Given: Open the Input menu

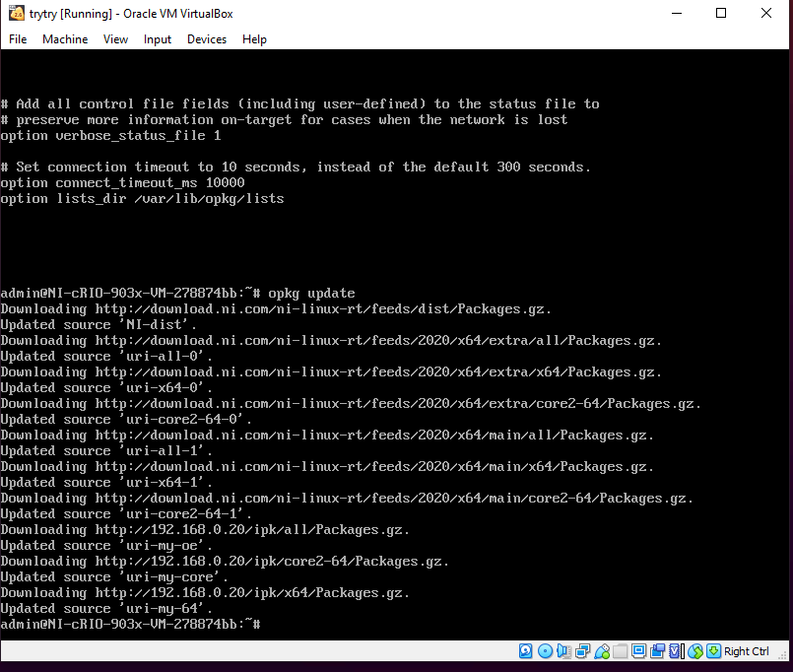Looking at the screenshot, I should (158, 39).
